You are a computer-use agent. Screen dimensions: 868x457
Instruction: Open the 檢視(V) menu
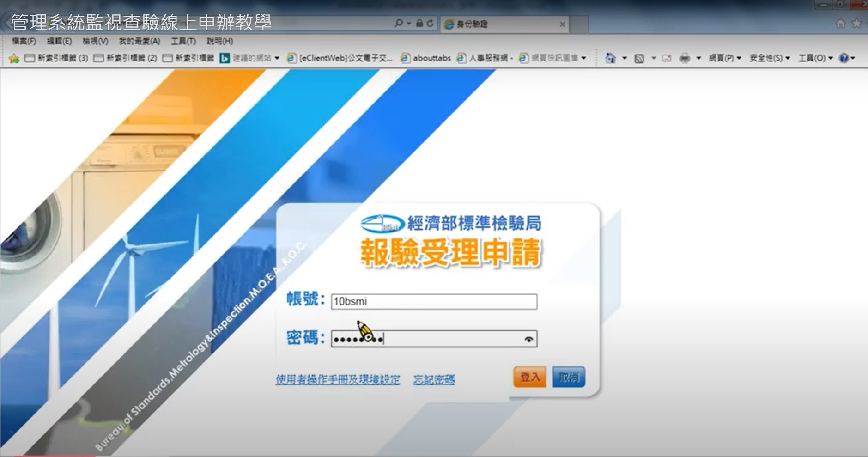click(95, 41)
